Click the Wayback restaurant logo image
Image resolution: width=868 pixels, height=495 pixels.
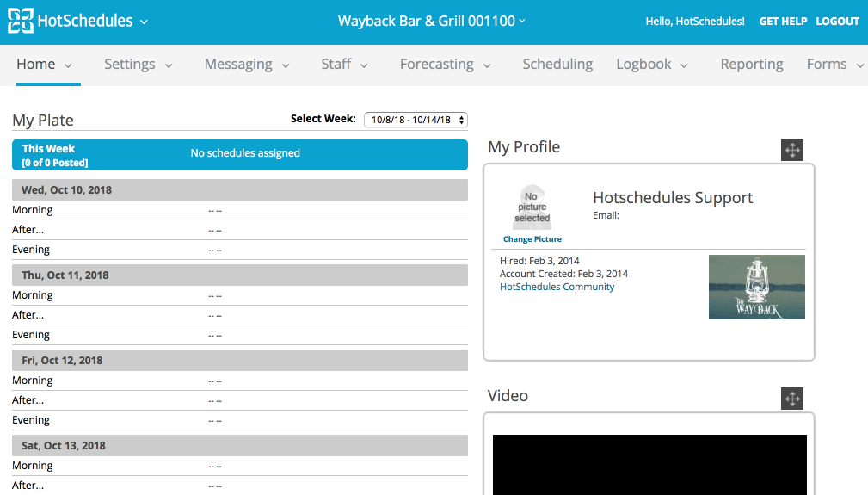[757, 287]
